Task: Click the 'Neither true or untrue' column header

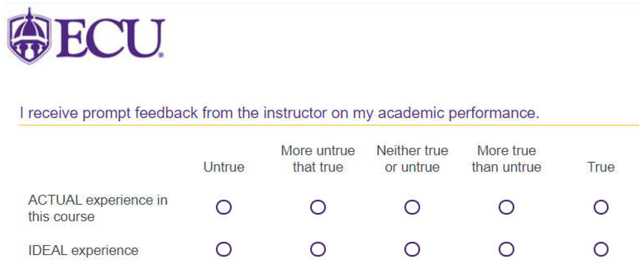Action: [412, 159]
